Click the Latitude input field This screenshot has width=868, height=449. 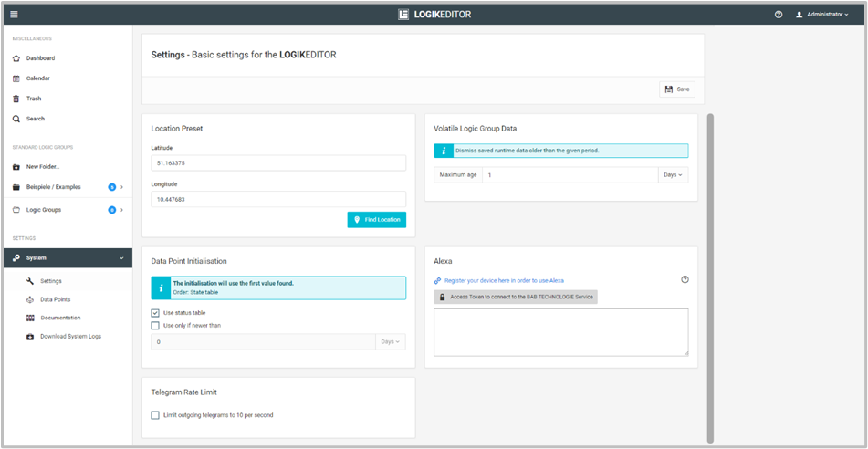tap(277, 162)
